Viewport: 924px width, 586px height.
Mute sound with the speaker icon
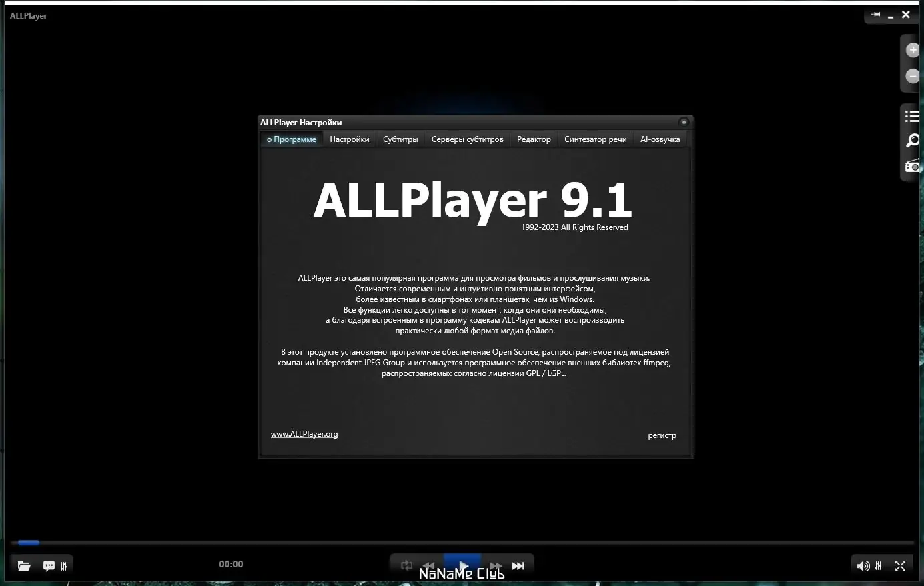[863, 566]
